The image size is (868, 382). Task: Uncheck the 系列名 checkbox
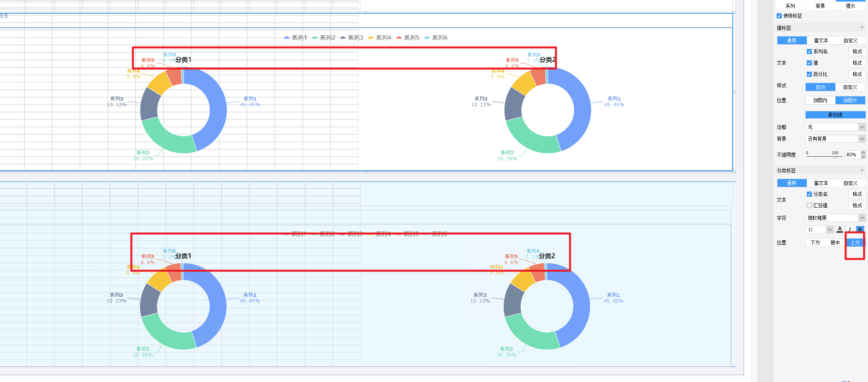[x=809, y=52]
